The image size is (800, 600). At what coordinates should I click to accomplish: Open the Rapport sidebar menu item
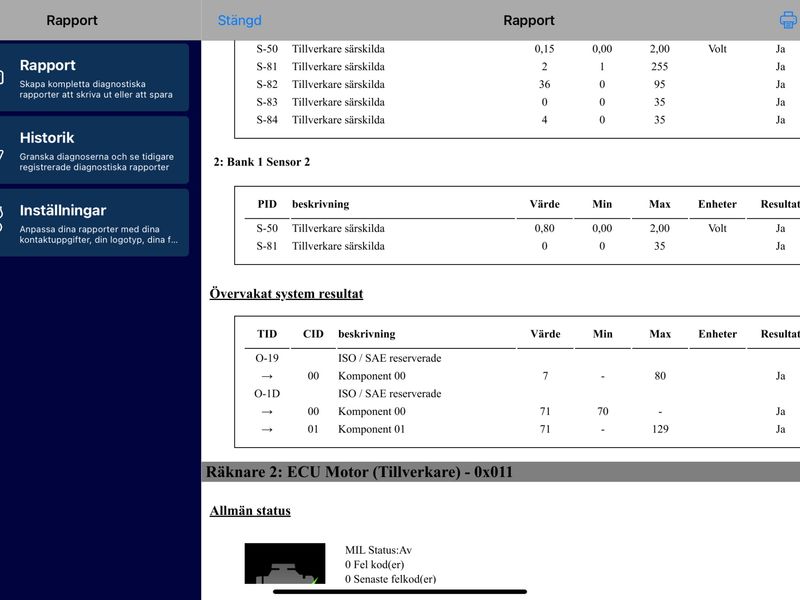[94, 78]
